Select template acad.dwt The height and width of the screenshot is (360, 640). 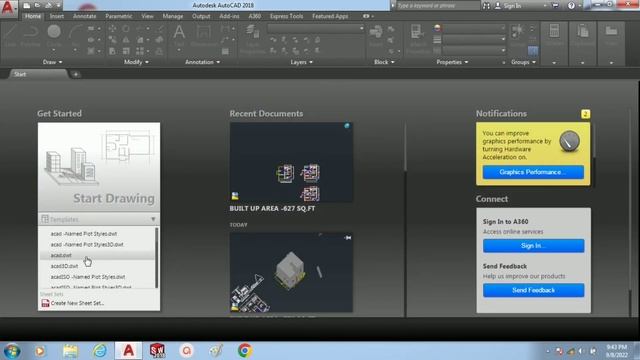[x=61, y=256]
